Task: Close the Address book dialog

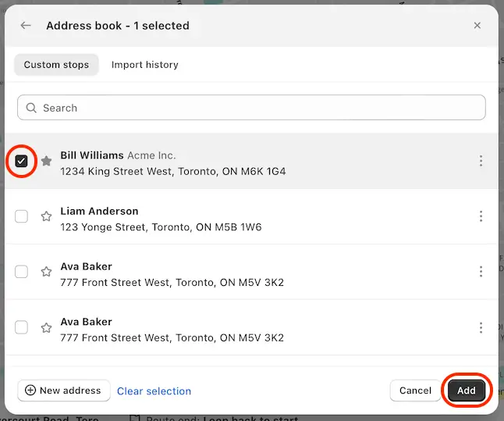Action: click(477, 26)
